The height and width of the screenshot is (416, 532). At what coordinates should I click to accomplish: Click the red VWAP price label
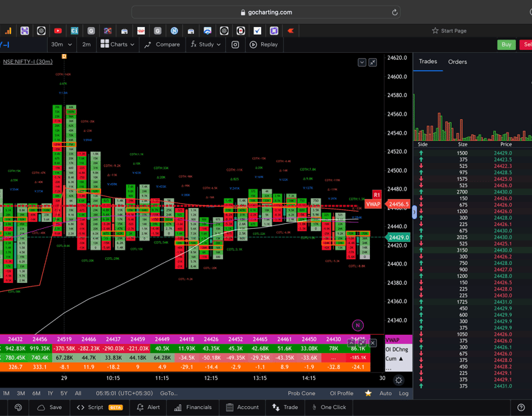click(x=373, y=205)
